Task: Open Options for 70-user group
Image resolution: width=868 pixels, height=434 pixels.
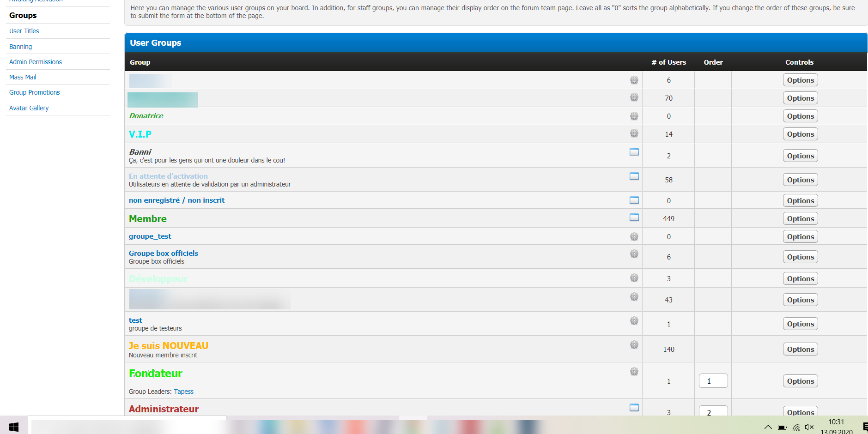Action: (801, 98)
